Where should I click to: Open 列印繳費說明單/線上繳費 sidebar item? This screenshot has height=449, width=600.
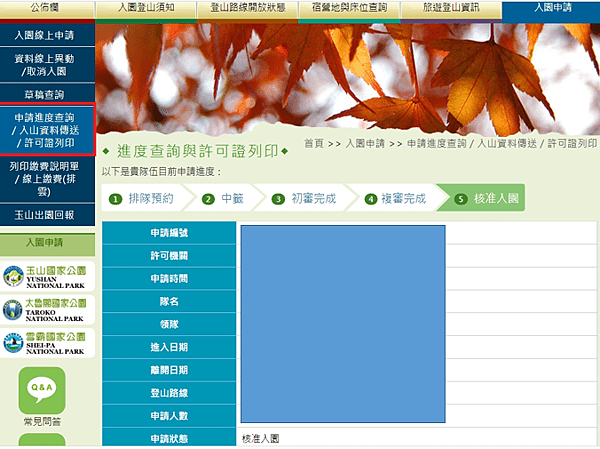tap(47, 179)
